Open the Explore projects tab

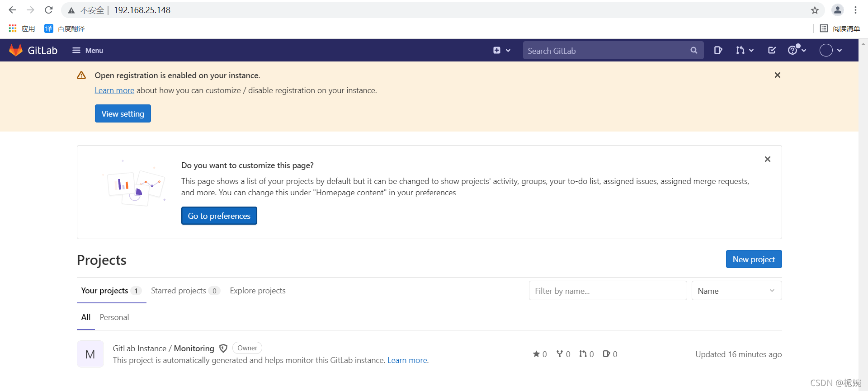pos(258,291)
